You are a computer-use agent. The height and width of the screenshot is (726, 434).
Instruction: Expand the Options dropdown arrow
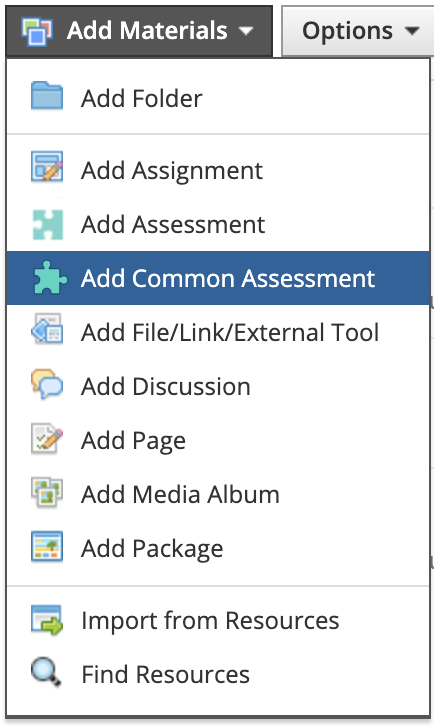412,31
